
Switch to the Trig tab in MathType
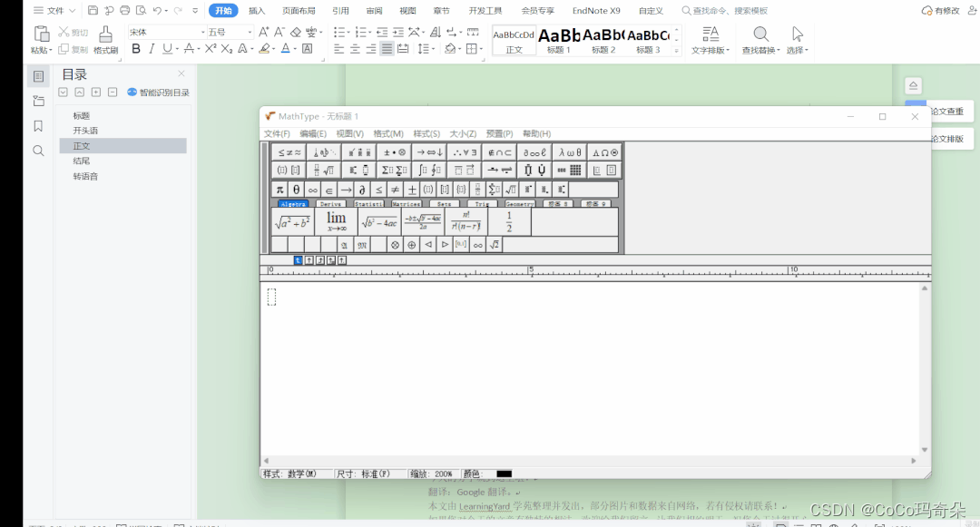click(481, 203)
